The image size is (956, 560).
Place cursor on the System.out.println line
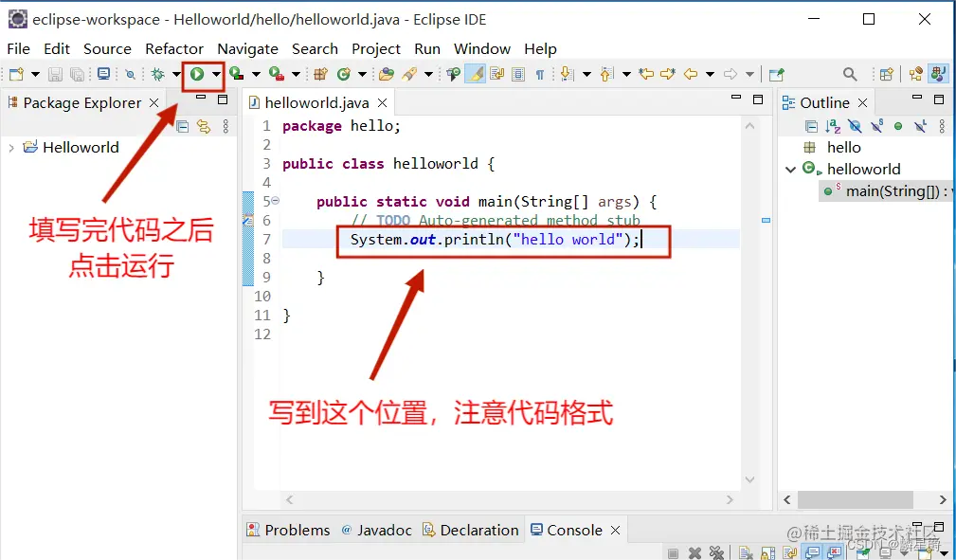(511, 239)
